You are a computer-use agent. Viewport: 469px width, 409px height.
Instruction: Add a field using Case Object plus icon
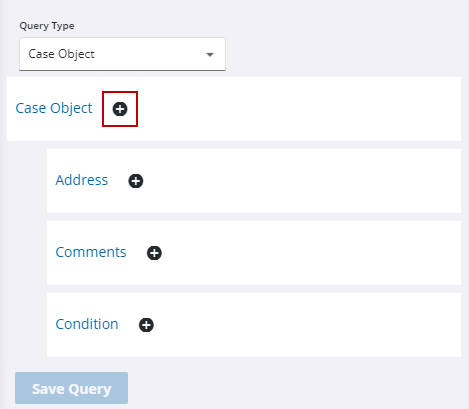120,109
